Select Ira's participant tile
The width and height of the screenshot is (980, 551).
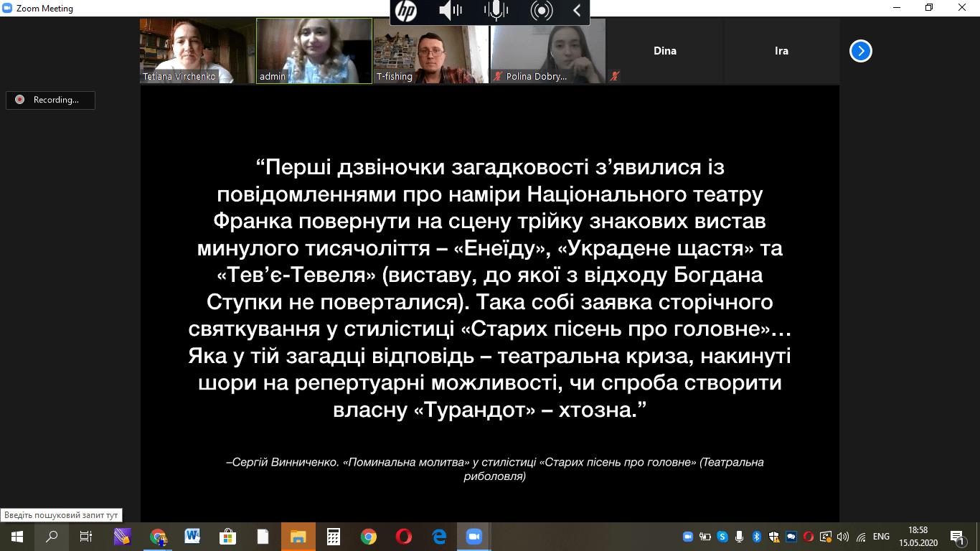tap(781, 51)
